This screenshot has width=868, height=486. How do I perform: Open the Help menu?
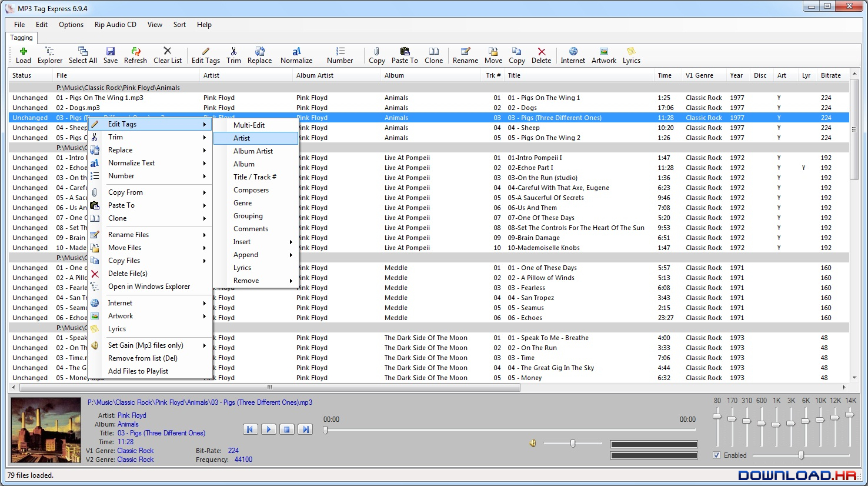pyautogui.click(x=204, y=25)
